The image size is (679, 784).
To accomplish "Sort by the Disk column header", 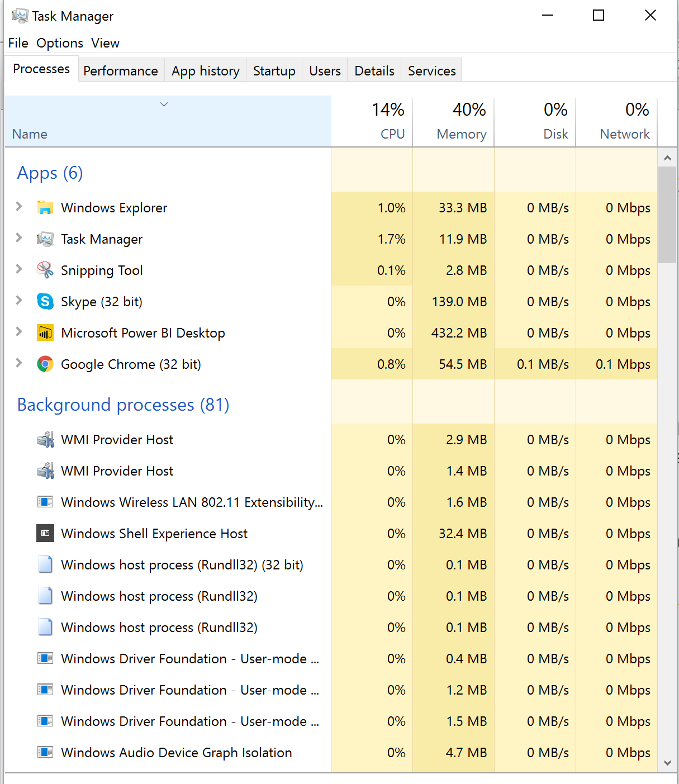I will [x=535, y=121].
